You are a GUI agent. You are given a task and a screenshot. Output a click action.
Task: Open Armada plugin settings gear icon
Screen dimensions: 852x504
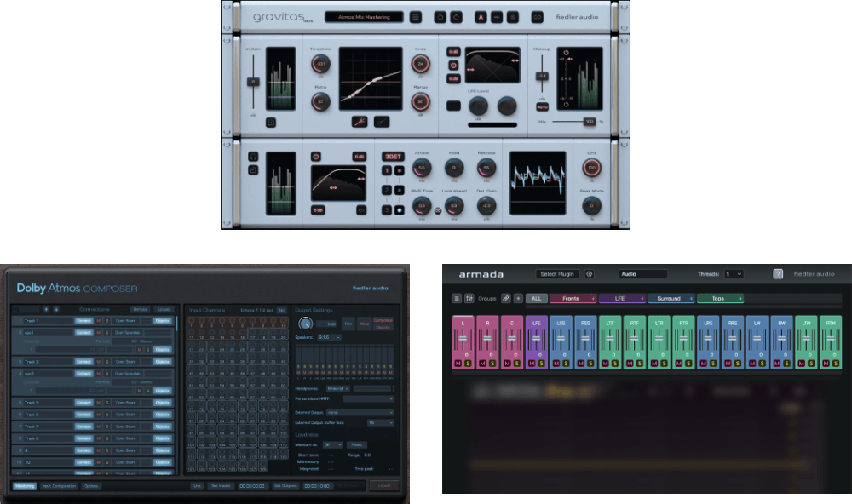pyautogui.click(x=589, y=274)
